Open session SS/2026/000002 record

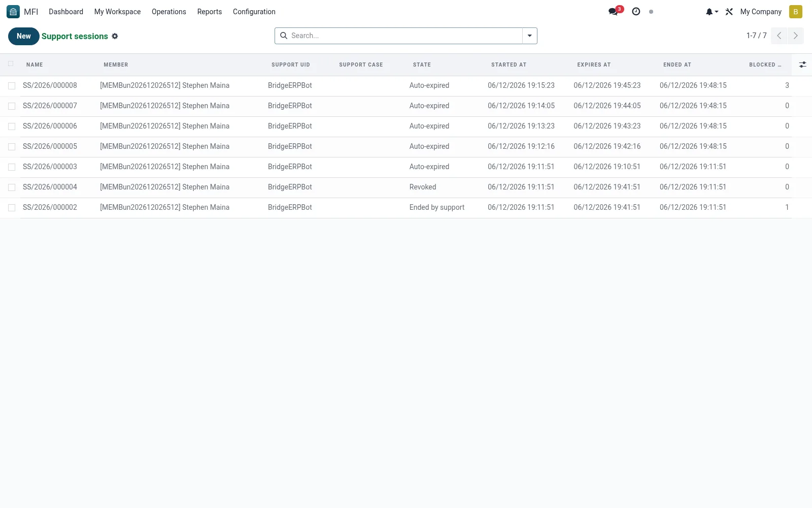(50, 207)
